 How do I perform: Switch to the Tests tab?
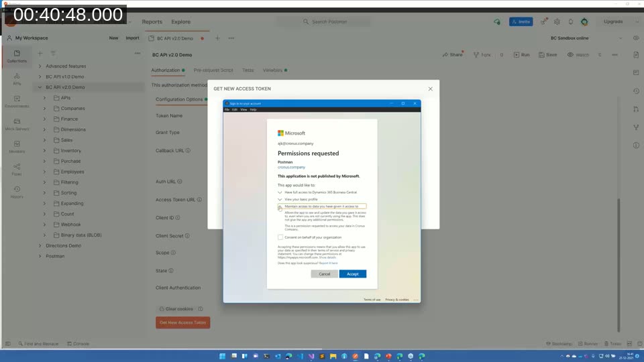click(248, 70)
